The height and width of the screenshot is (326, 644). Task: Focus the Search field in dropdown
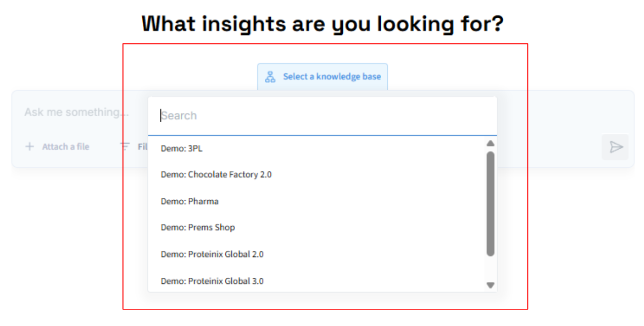pos(322,116)
